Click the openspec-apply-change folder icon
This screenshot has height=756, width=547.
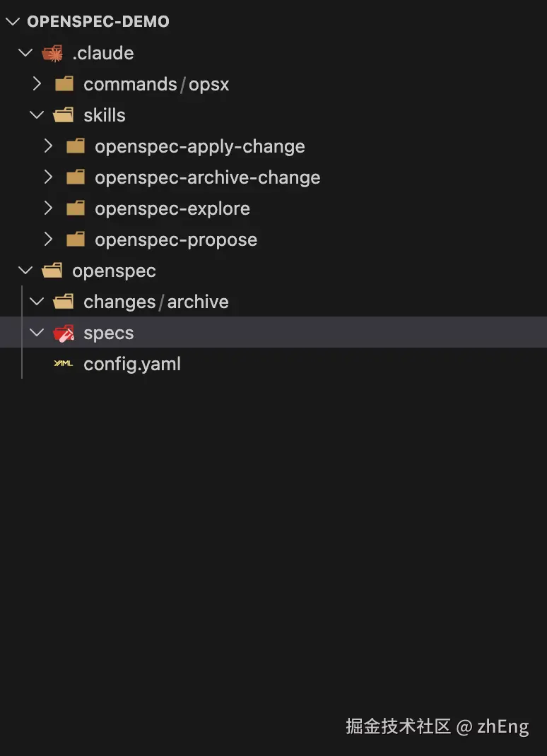coord(75,146)
